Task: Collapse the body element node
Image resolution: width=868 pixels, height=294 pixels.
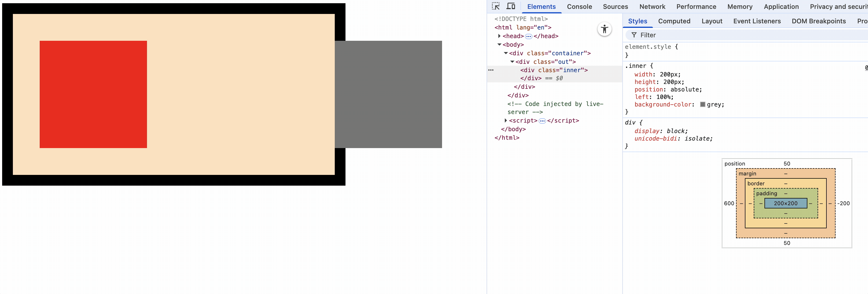Action: pos(499,45)
